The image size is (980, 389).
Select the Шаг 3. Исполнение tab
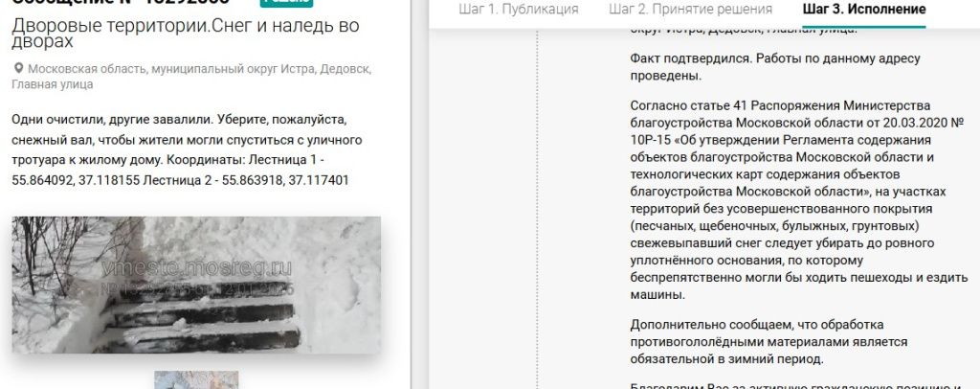864,10
